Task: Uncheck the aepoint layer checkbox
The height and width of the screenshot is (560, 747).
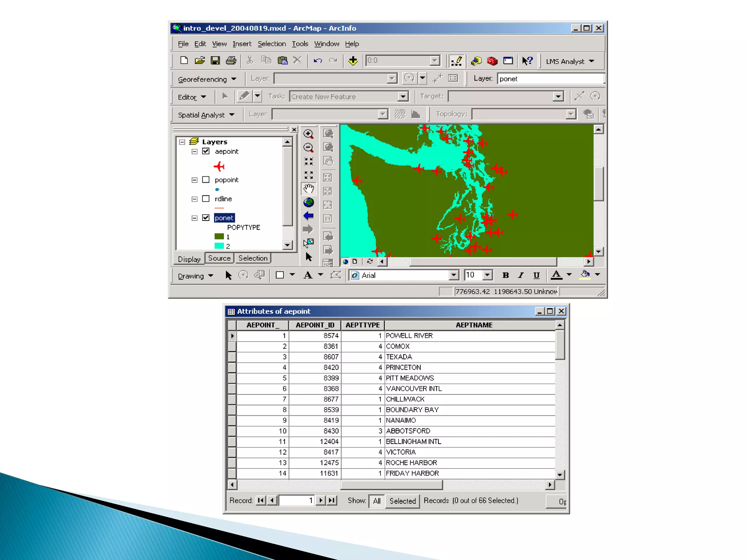Action: (206, 151)
